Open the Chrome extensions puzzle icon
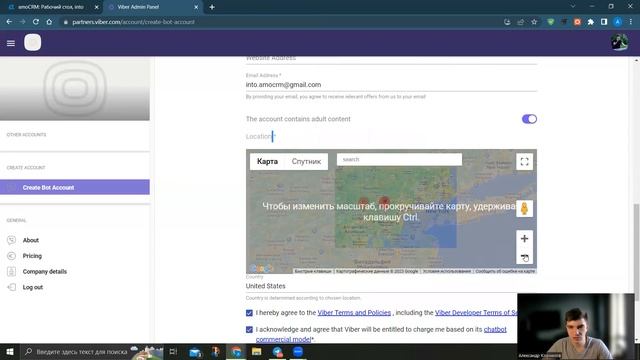Image resolution: width=640 pixels, height=360 pixels. click(591, 22)
